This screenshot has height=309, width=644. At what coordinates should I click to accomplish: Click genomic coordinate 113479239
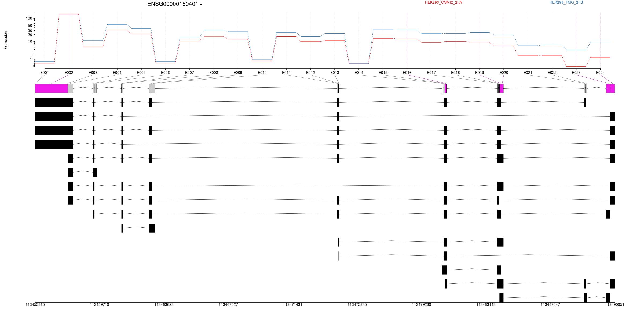click(x=422, y=304)
